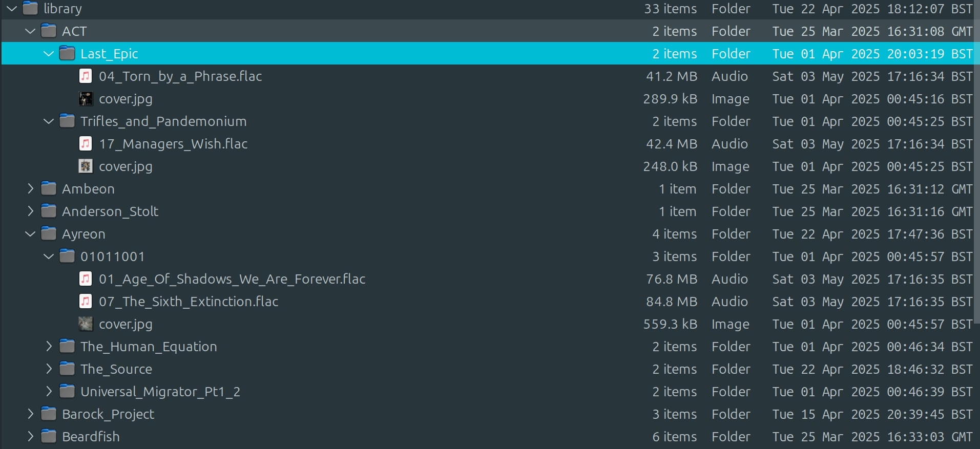
Task: Collapse the Ayreon folder
Action: [30, 234]
